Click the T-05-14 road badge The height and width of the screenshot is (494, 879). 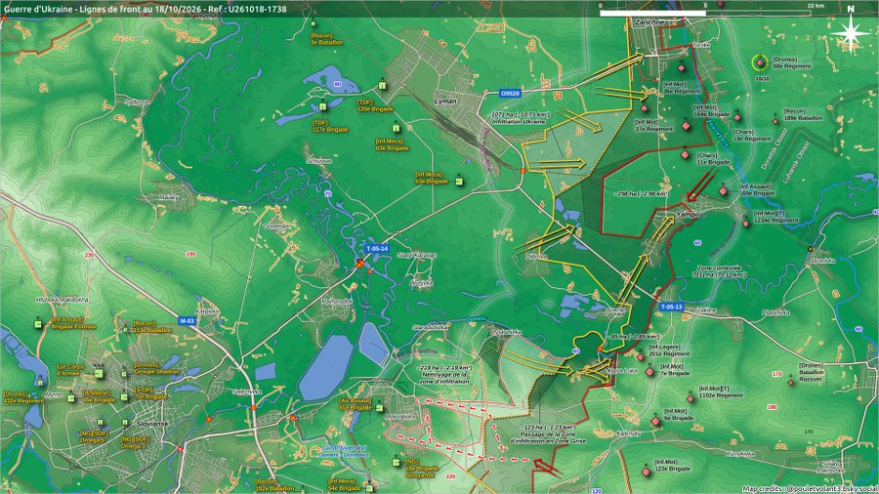(x=377, y=248)
